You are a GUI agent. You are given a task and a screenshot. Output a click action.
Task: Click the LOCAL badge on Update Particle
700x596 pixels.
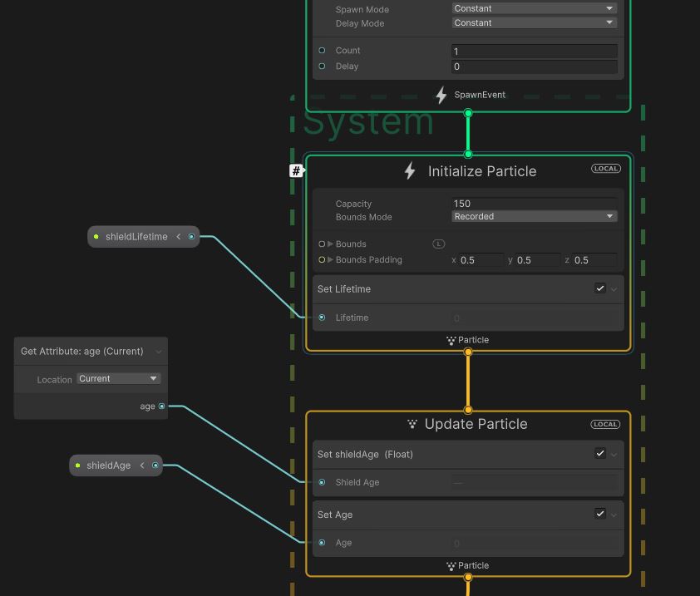tap(605, 424)
